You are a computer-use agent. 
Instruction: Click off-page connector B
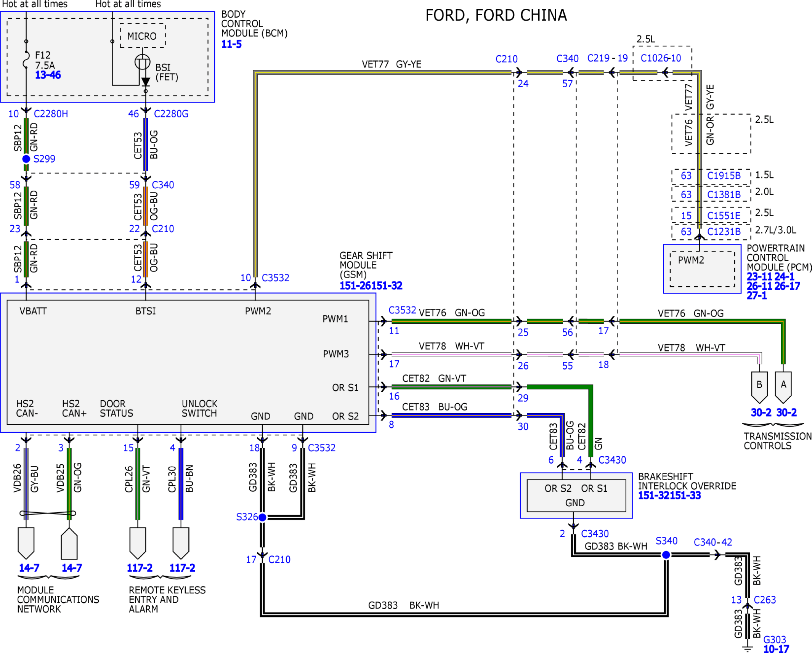(x=759, y=387)
